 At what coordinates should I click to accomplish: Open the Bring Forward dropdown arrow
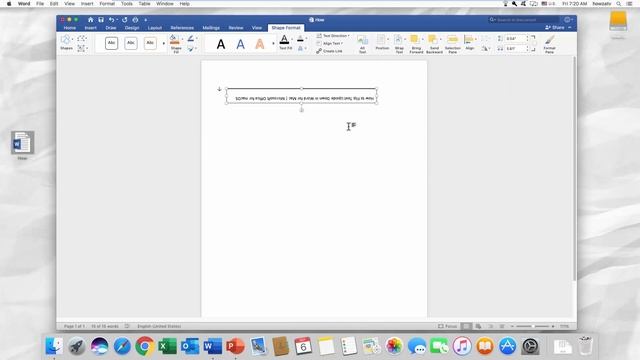422,39
